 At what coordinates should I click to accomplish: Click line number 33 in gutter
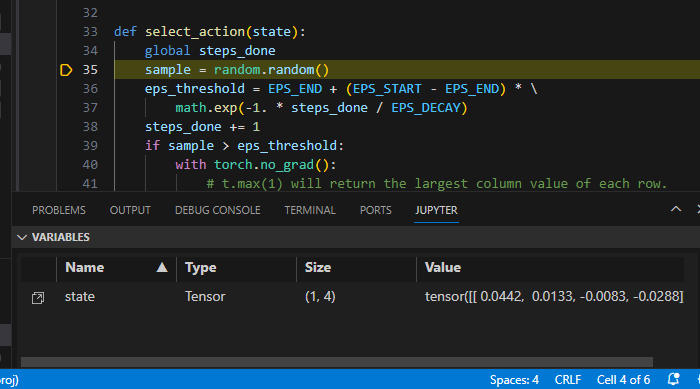[x=90, y=32]
